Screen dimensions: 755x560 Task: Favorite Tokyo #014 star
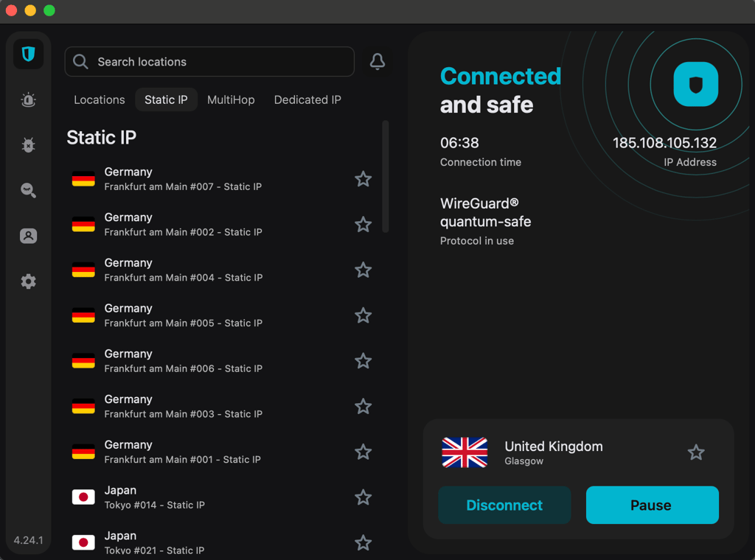coord(363,497)
